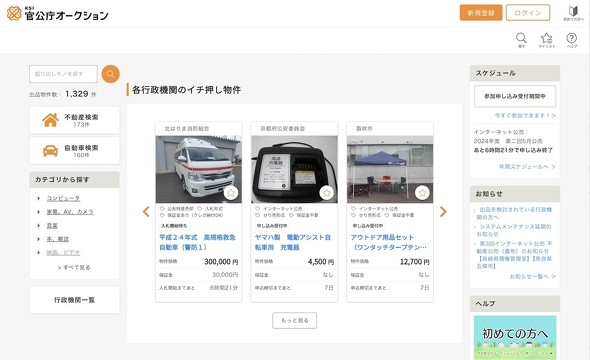Open the 本、雑誌 category link
The height and width of the screenshot is (360, 590).
pos(58,239)
